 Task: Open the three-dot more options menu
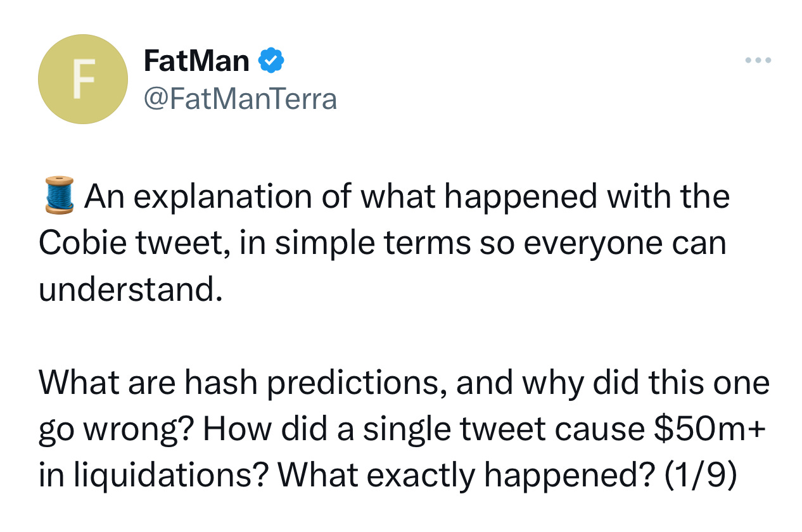click(x=758, y=61)
